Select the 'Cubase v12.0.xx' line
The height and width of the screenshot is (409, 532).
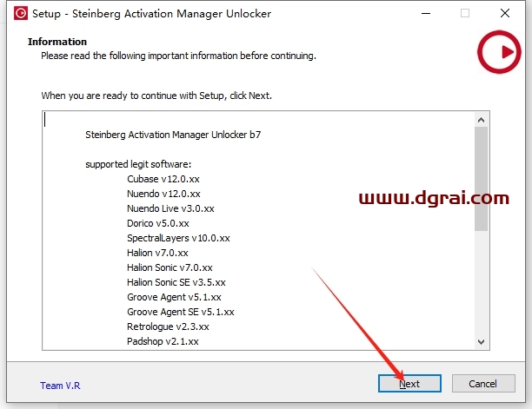(163, 179)
